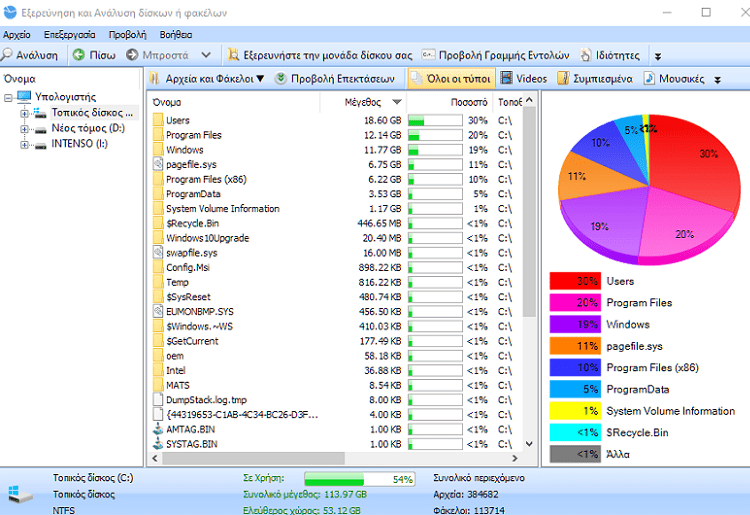Click the SYSTAG.BIN file icon
The width and height of the screenshot is (750, 515).
158,444
